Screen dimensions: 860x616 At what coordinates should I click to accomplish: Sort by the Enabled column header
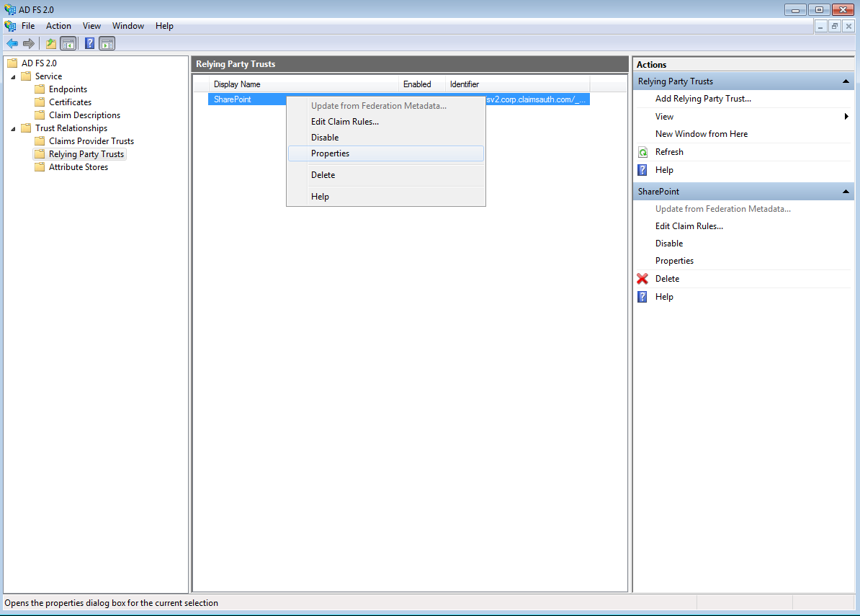click(x=421, y=84)
